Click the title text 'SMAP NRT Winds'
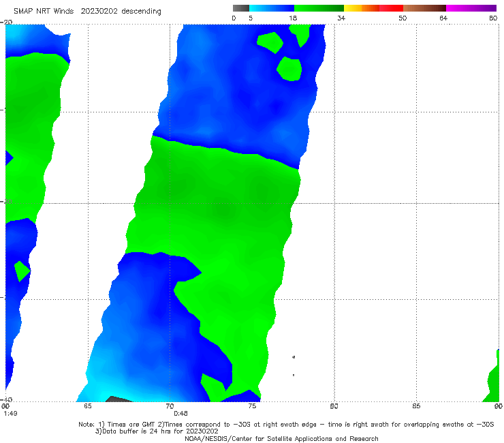504x443 pixels. pos(44,11)
